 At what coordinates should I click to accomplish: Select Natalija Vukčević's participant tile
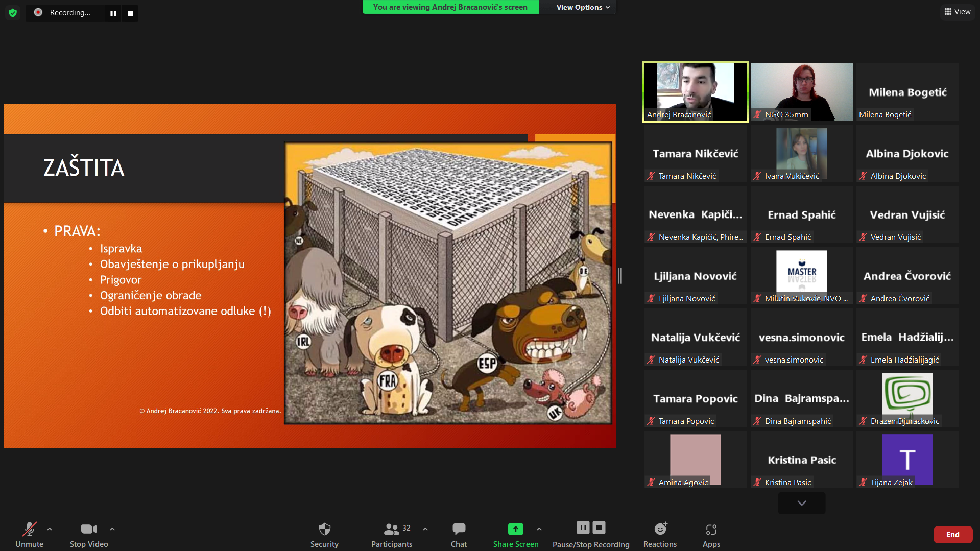(x=695, y=337)
